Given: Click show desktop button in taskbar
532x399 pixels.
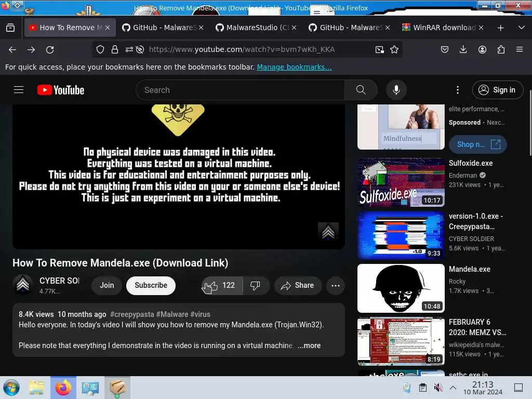Looking at the screenshot, I should tap(518, 388).
